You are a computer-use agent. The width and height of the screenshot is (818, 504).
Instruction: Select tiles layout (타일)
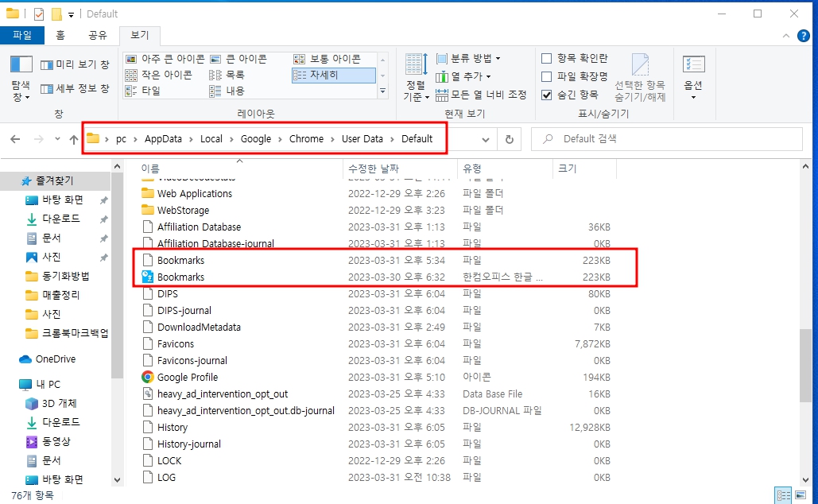[x=143, y=91]
